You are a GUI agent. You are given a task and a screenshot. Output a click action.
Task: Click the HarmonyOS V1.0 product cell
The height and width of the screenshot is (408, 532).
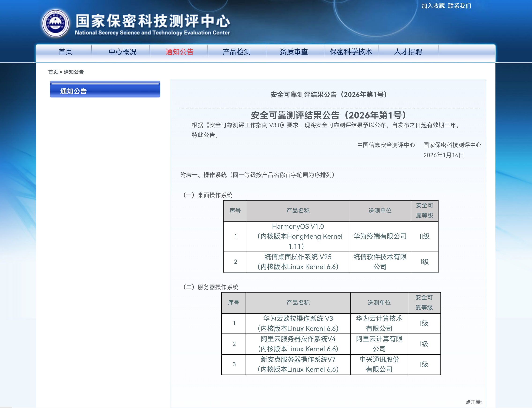pyautogui.click(x=298, y=236)
